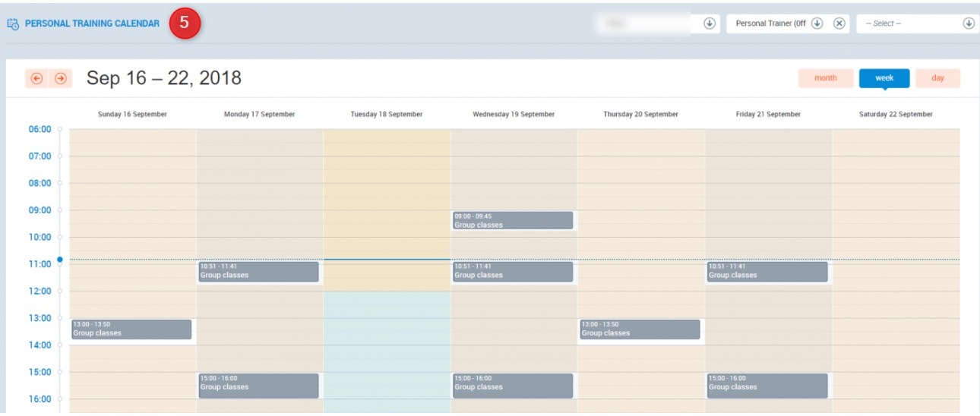Select the week view button
This screenshot has width=980, height=416.
click(x=884, y=78)
